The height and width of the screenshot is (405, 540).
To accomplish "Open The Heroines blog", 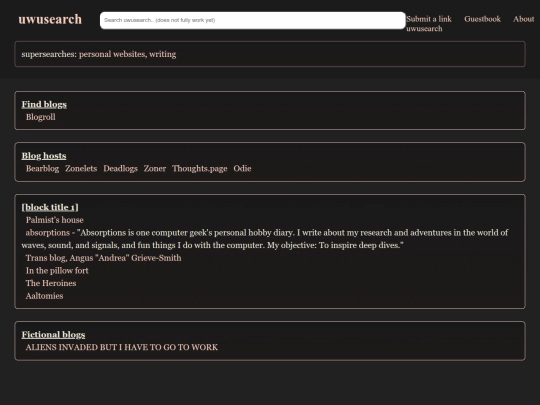I will [x=51, y=283].
